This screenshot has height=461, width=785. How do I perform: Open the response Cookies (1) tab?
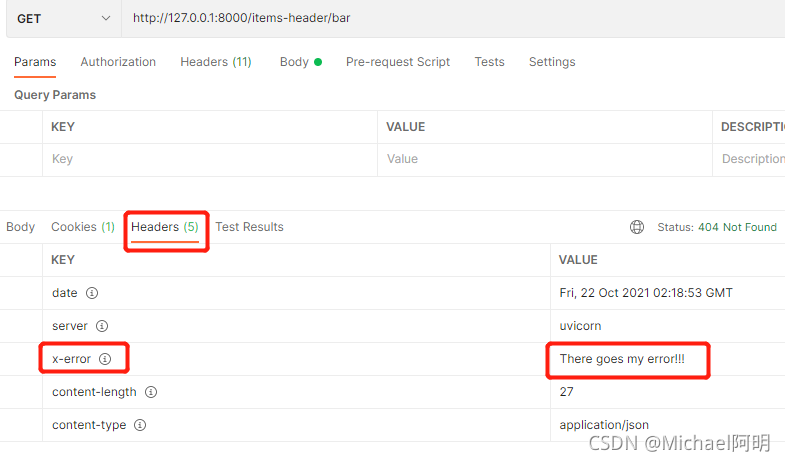(x=83, y=227)
